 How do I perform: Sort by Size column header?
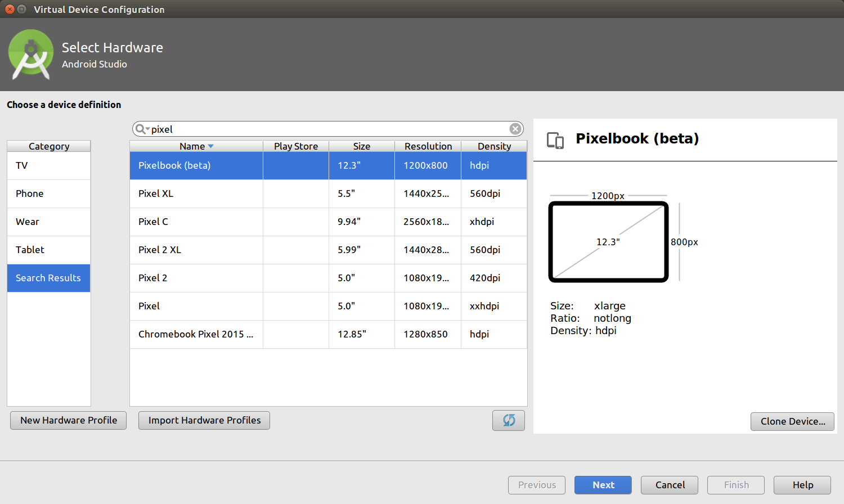point(362,146)
